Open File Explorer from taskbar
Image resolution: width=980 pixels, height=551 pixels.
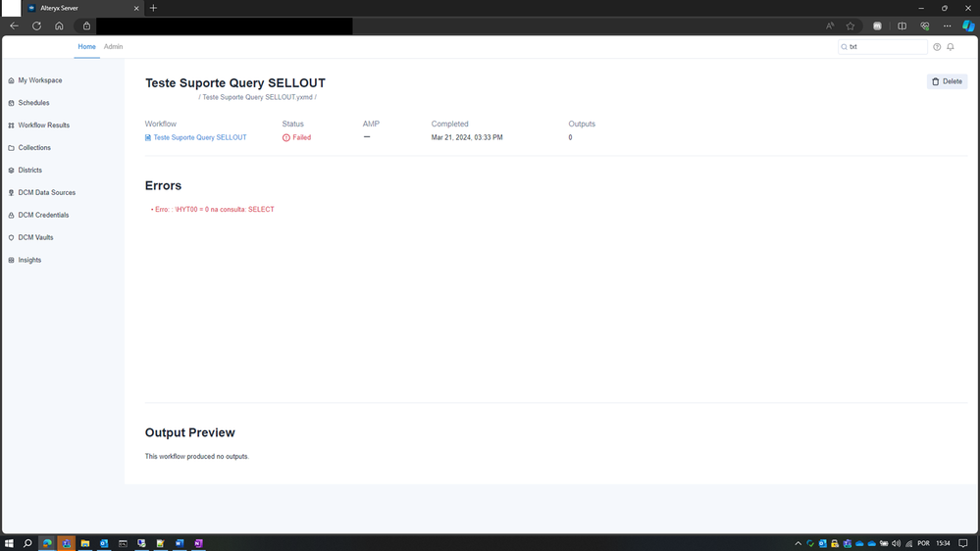coord(85,543)
